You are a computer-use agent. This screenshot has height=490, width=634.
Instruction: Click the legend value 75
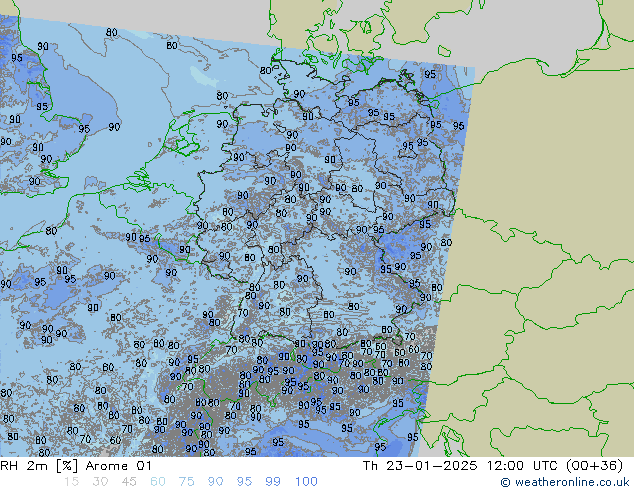click(x=187, y=482)
